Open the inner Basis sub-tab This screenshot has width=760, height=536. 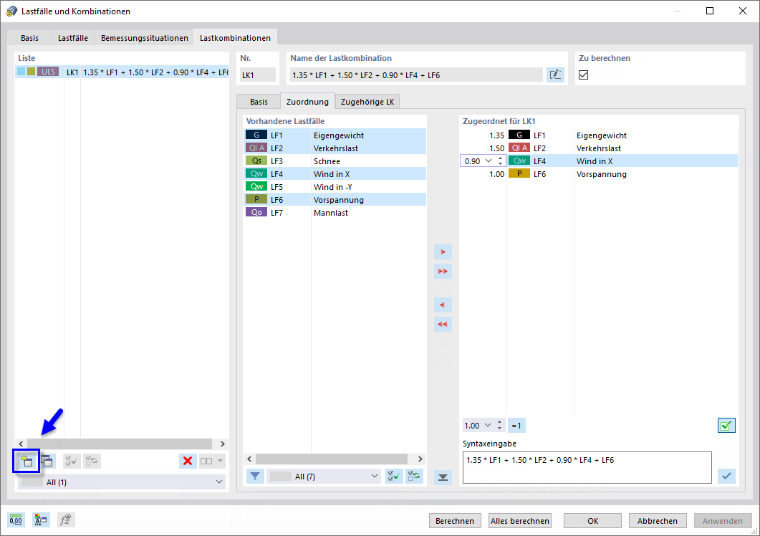tap(259, 102)
